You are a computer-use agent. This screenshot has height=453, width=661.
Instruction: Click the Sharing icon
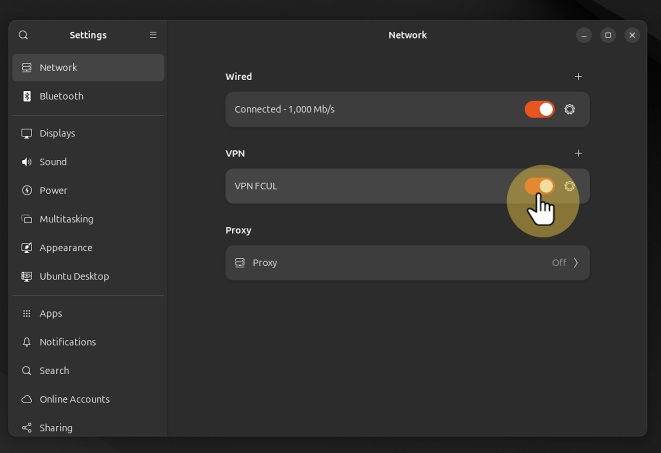(x=27, y=428)
